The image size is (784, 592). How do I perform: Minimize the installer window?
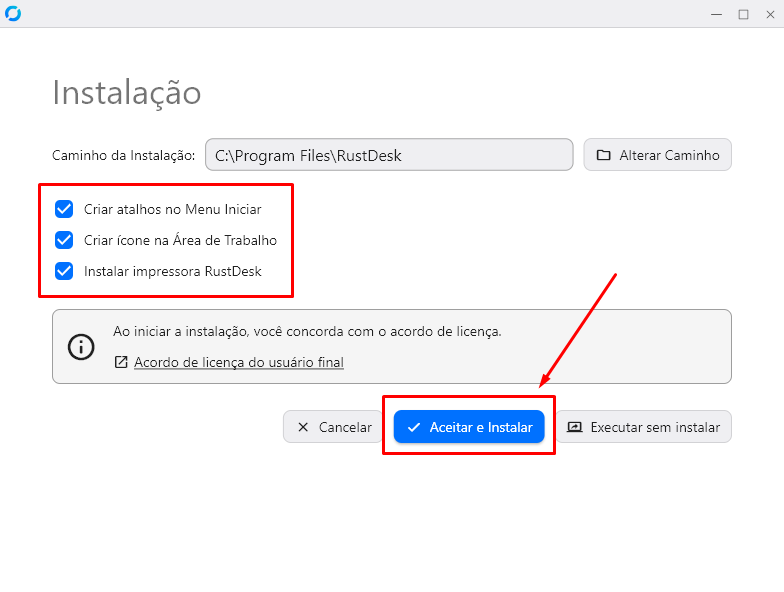pos(716,14)
